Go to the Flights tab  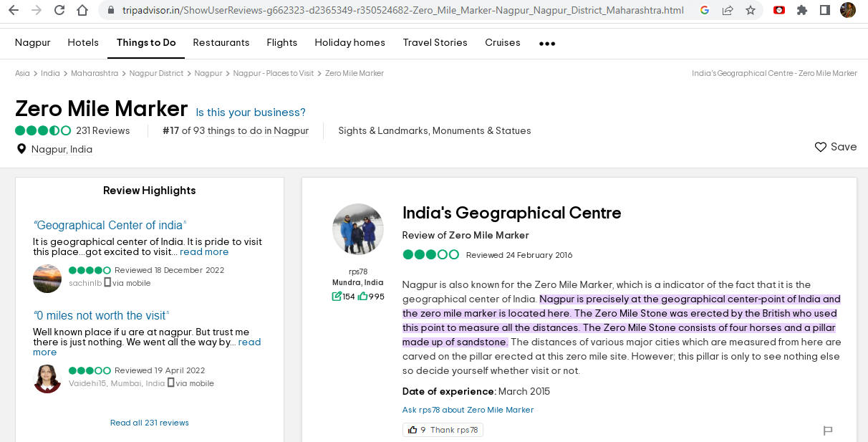[282, 42]
